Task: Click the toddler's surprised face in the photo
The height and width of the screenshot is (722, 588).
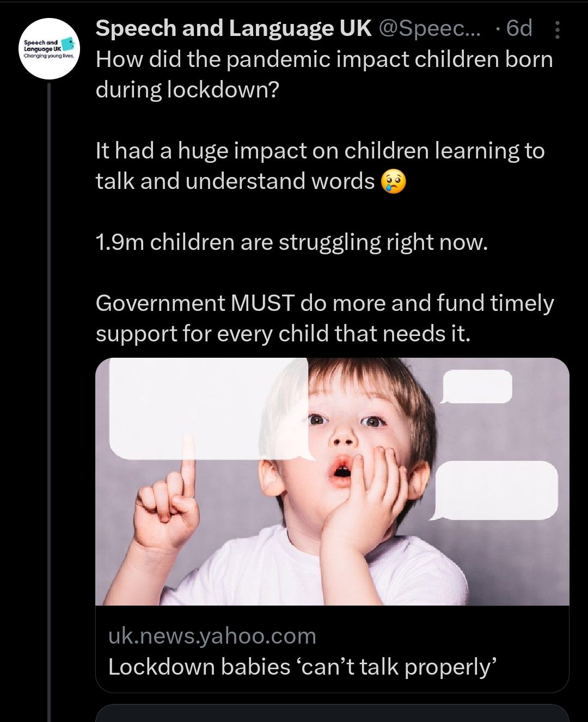Action: [x=348, y=436]
